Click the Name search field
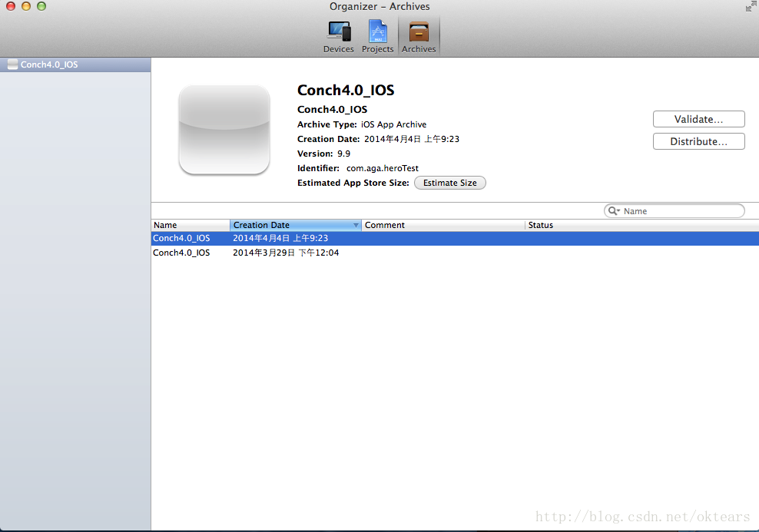This screenshot has width=759, height=532. coord(674,211)
